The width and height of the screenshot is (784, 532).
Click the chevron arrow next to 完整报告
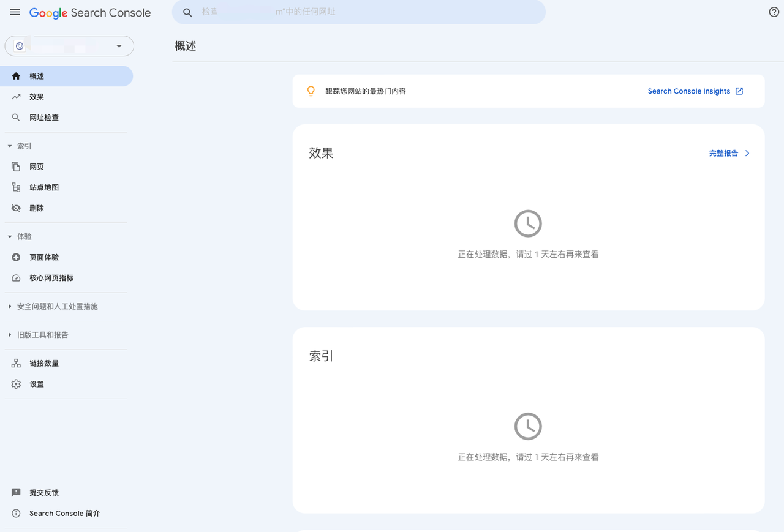[x=747, y=153]
